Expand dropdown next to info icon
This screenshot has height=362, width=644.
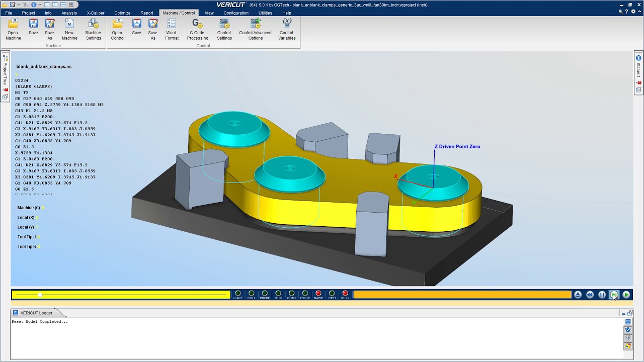(39, 5)
